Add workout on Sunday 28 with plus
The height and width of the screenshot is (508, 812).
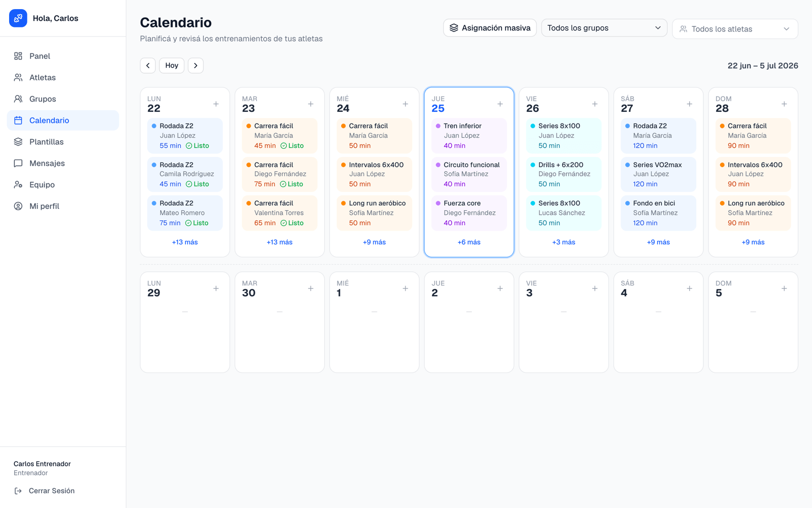tap(784, 104)
